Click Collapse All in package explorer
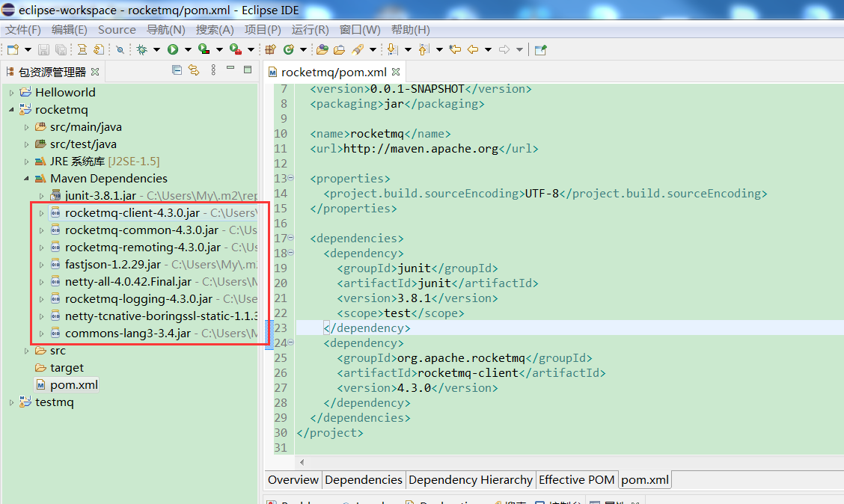Image resolution: width=844 pixels, height=504 pixels. click(177, 70)
